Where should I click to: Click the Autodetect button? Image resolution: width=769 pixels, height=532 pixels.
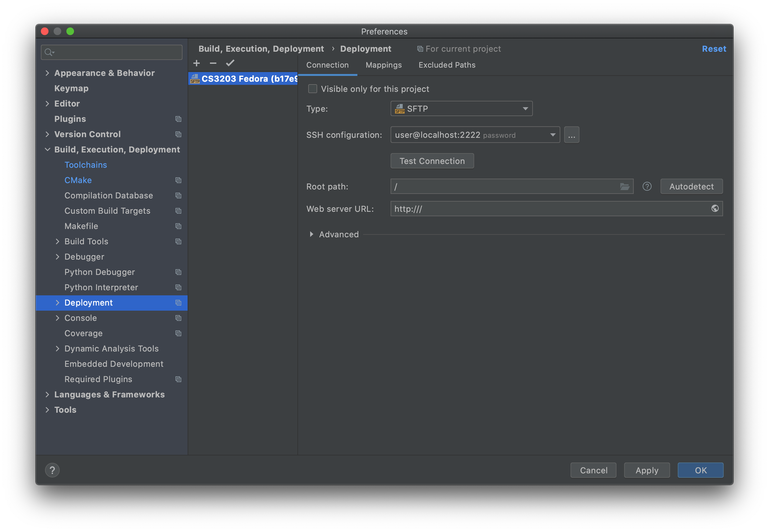[691, 186]
